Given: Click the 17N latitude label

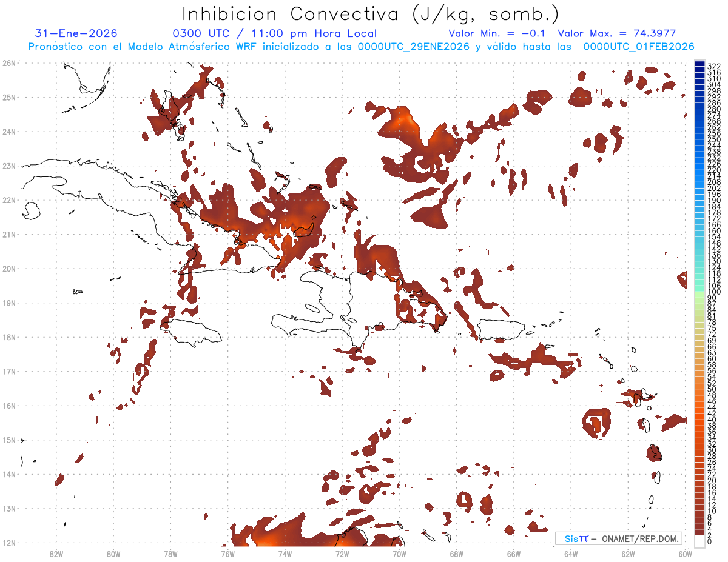Looking at the screenshot, I should 9,371.
